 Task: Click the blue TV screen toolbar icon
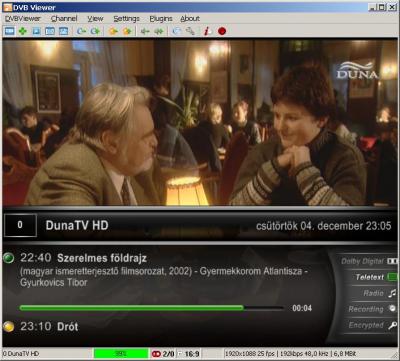10,31
